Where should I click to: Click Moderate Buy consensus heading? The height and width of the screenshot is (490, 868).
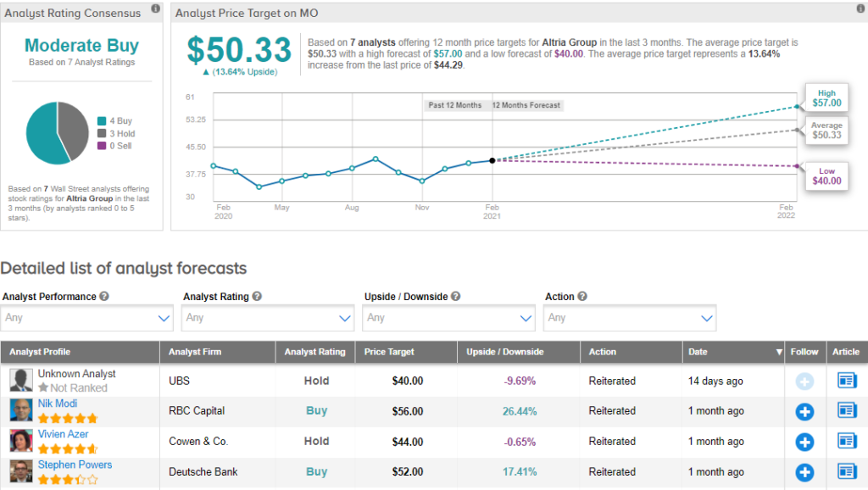(x=82, y=46)
